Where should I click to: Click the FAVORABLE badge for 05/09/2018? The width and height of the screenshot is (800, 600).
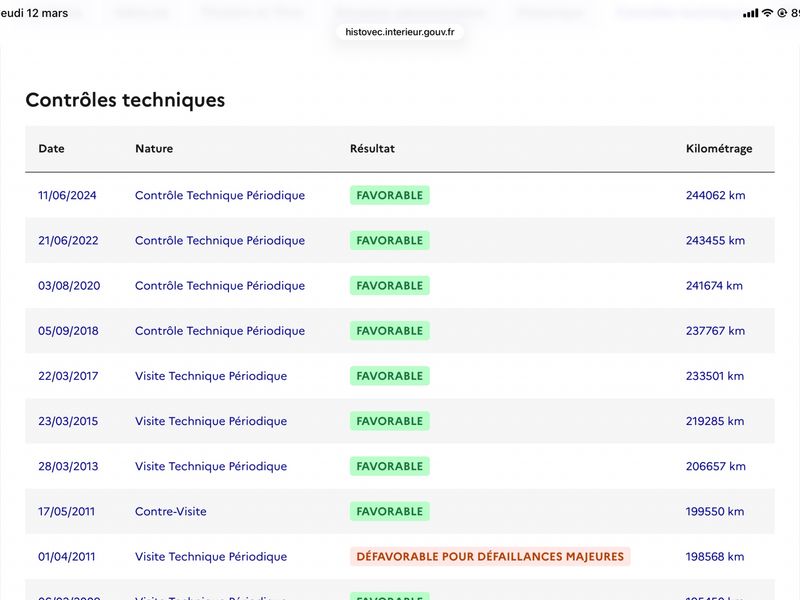click(x=390, y=331)
